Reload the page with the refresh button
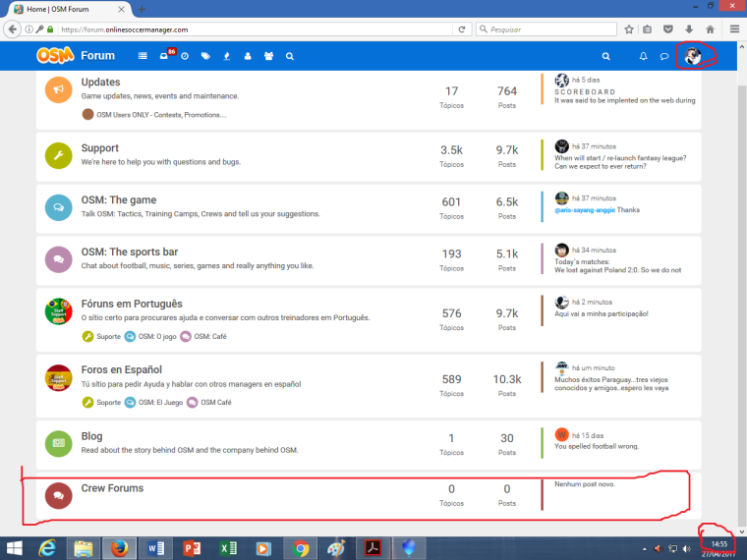This screenshot has height=560, width=747. pyautogui.click(x=462, y=29)
